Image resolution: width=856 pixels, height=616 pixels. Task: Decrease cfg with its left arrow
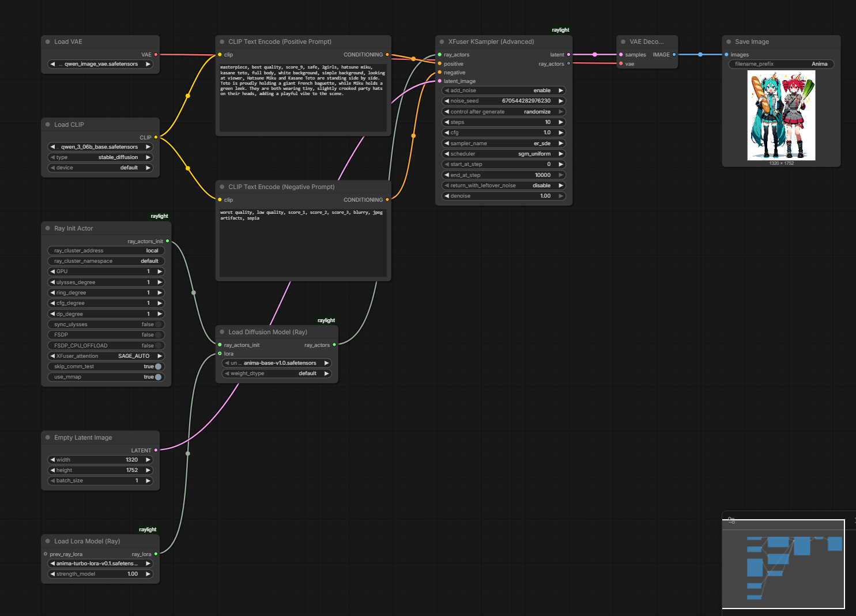447,133
